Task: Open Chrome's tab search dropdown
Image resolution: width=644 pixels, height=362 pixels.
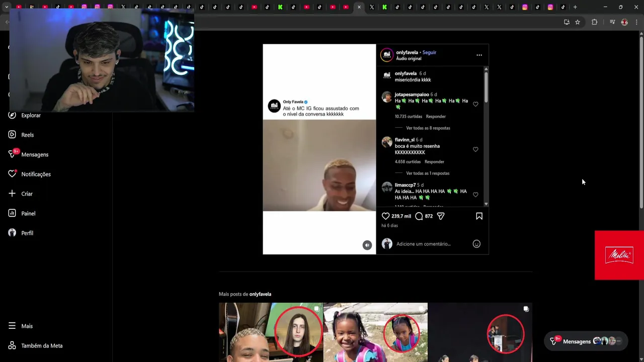Action: pyautogui.click(x=6, y=7)
